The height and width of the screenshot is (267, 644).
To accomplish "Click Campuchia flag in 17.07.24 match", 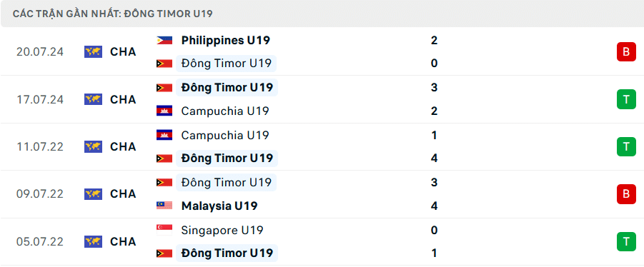I will point(164,111).
